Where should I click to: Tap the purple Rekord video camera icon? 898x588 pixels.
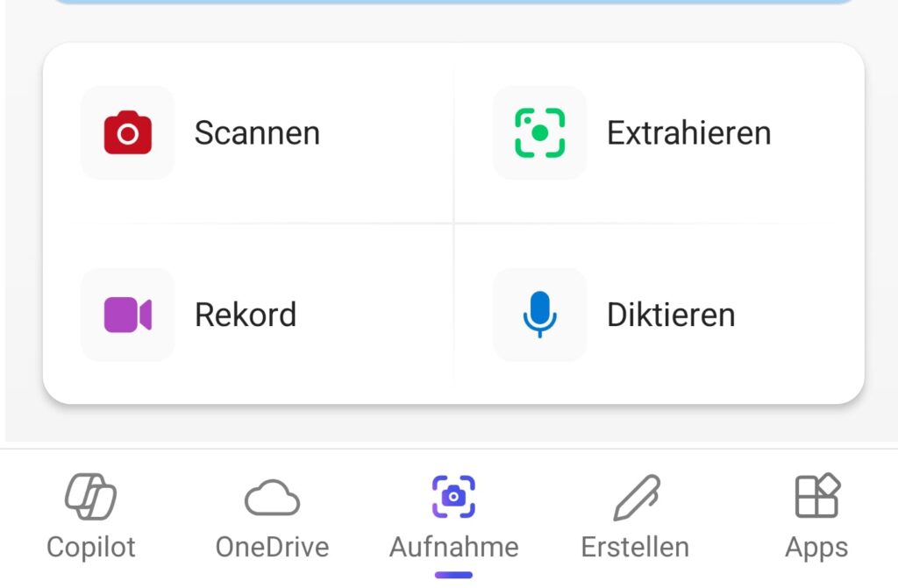coord(128,315)
